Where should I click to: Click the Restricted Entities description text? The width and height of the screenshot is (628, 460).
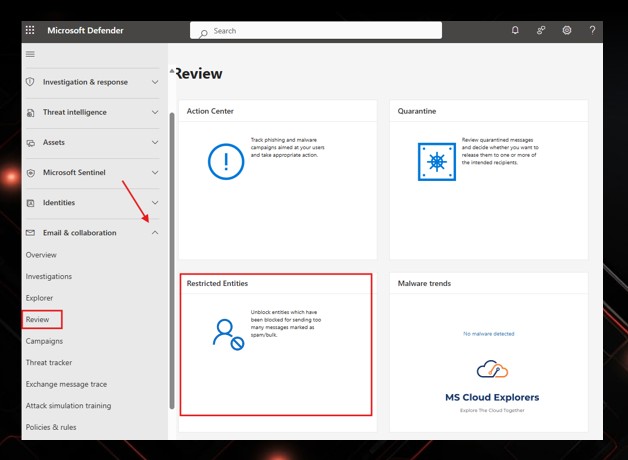286,323
